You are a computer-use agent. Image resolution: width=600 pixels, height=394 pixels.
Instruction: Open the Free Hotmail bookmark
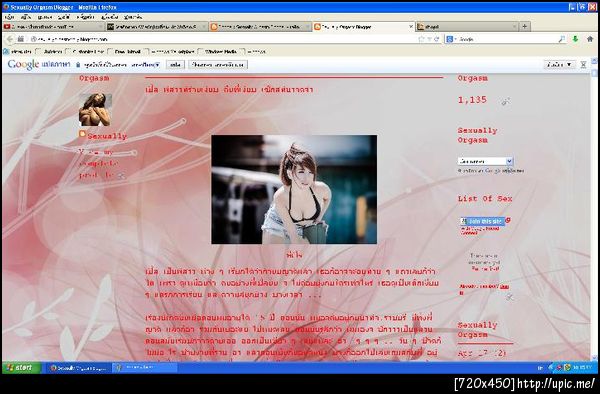tap(125, 51)
